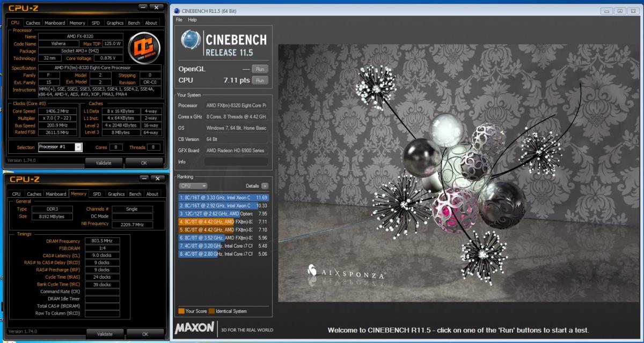Open About tab in bottom CPU-Z window

(152, 194)
